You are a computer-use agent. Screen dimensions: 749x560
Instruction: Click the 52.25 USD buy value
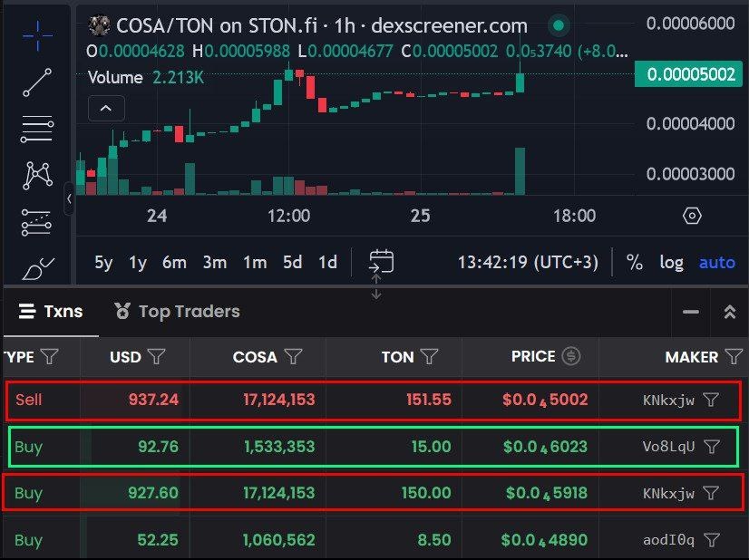tap(158, 540)
